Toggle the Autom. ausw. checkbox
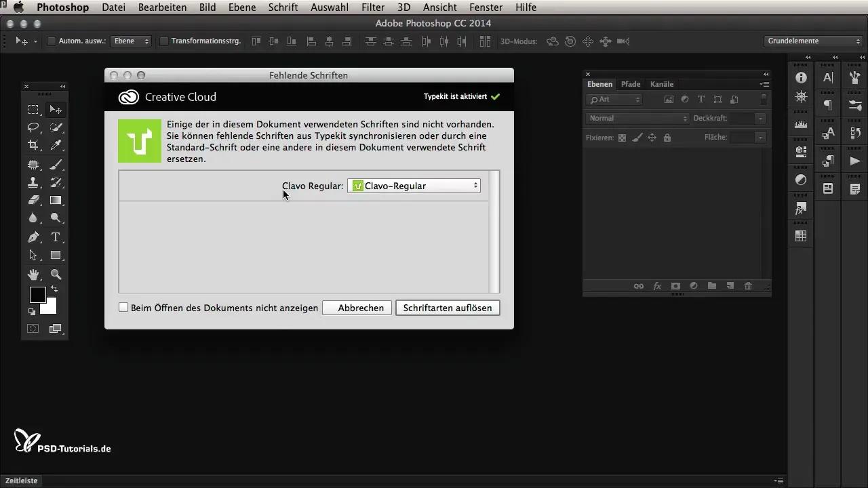868x488 pixels. point(51,41)
